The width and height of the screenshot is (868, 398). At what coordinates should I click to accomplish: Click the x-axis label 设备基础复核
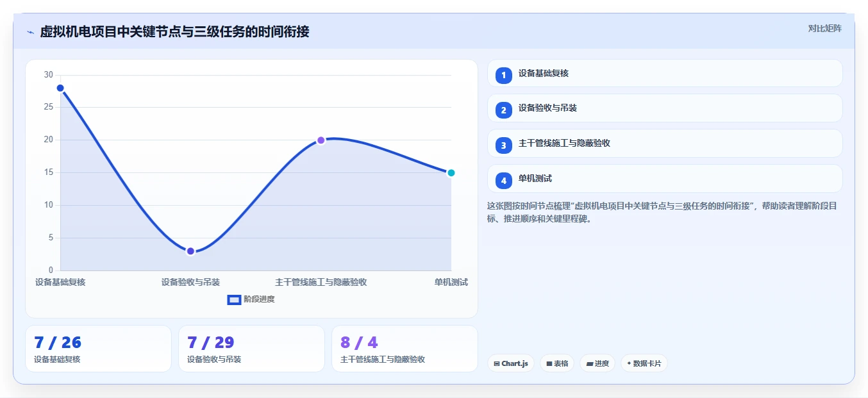[x=60, y=282]
